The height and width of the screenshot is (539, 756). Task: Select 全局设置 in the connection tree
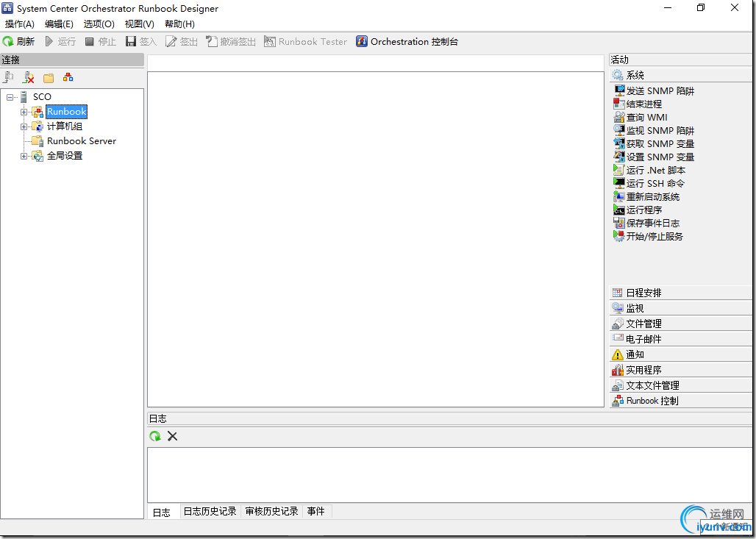click(x=65, y=156)
